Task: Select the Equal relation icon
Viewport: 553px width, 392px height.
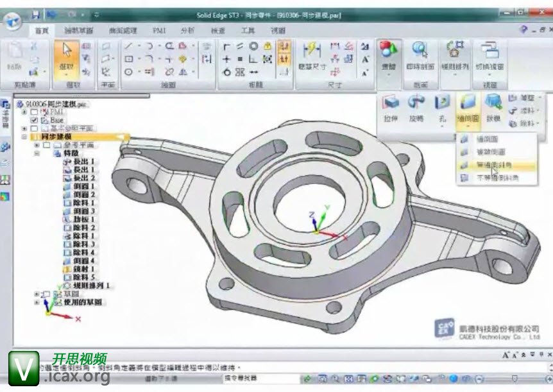Action: tap(240, 59)
